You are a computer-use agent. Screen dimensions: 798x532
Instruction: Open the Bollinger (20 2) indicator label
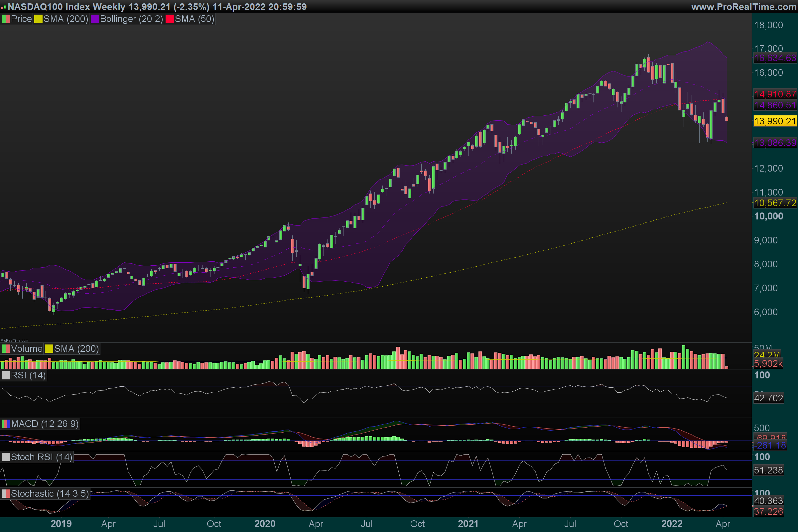tap(131, 19)
